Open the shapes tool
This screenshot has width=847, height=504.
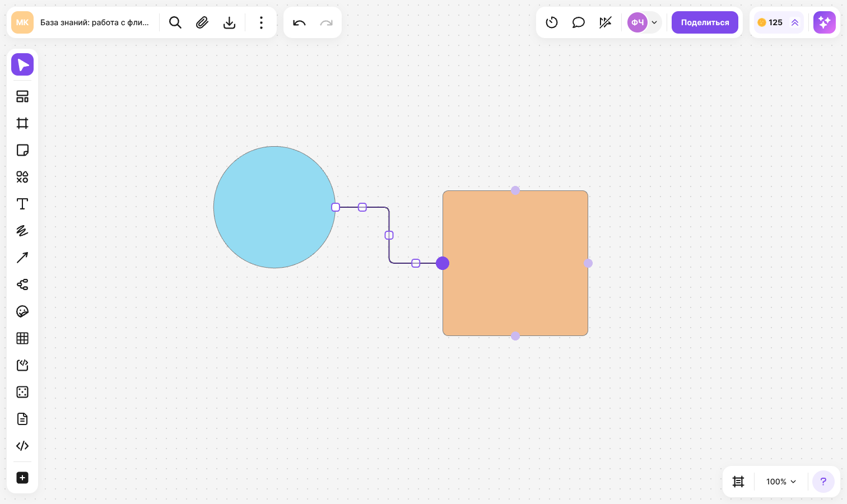tap(22, 177)
